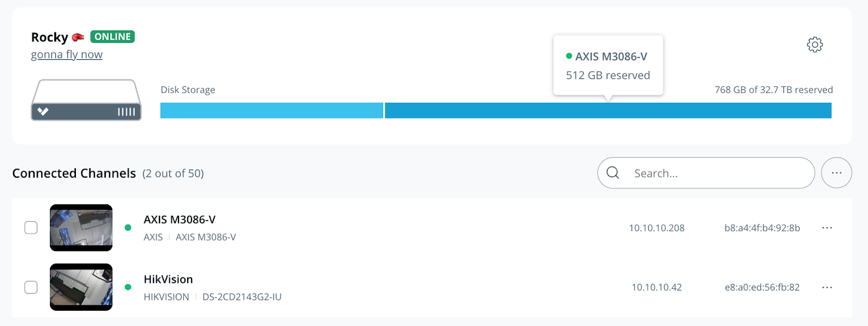
Task: Click the HikVision IP address 10.10.10.42
Action: click(656, 287)
